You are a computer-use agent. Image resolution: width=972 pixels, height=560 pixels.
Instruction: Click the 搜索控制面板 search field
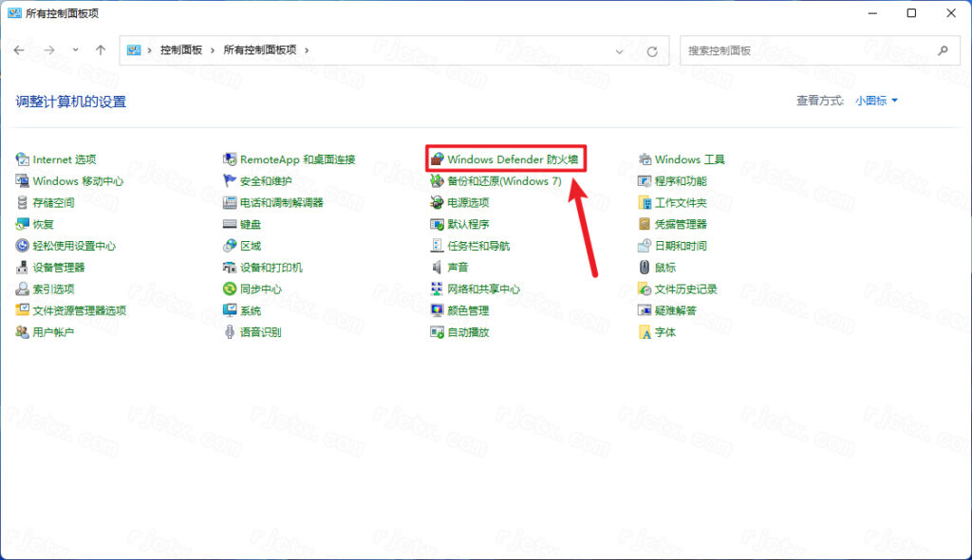tap(820, 51)
